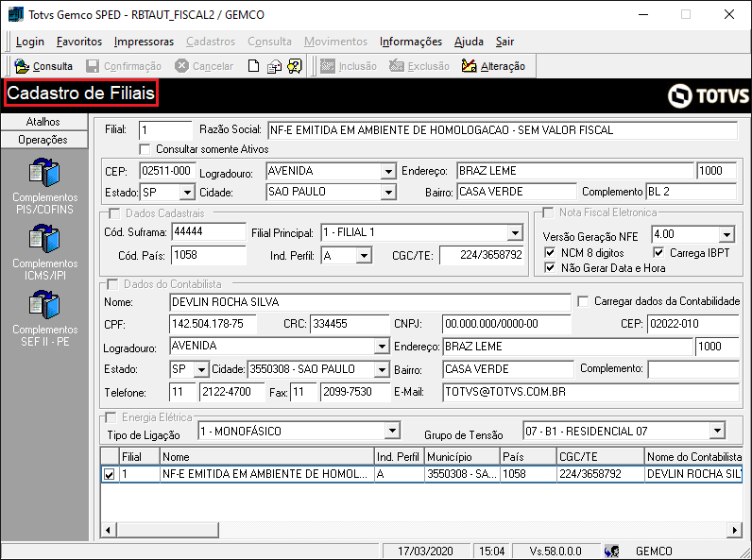Toggle the Dados Cadastrais group checkbox

(x=114, y=212)
